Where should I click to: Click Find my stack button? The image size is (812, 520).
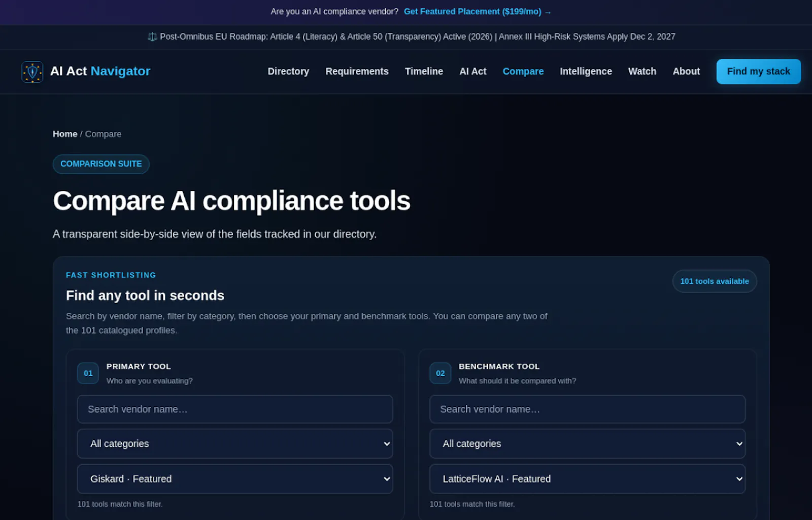click(x=758, y=72)
